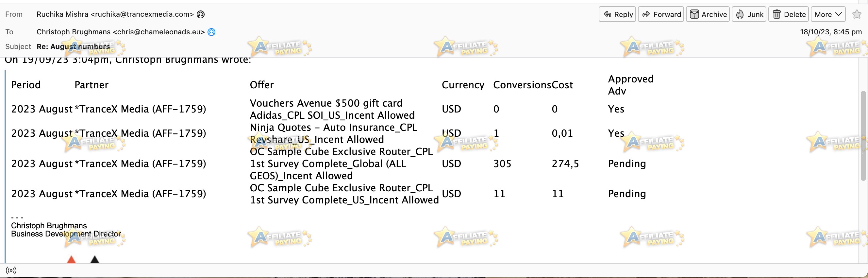Forward this August numbers email

660,14
